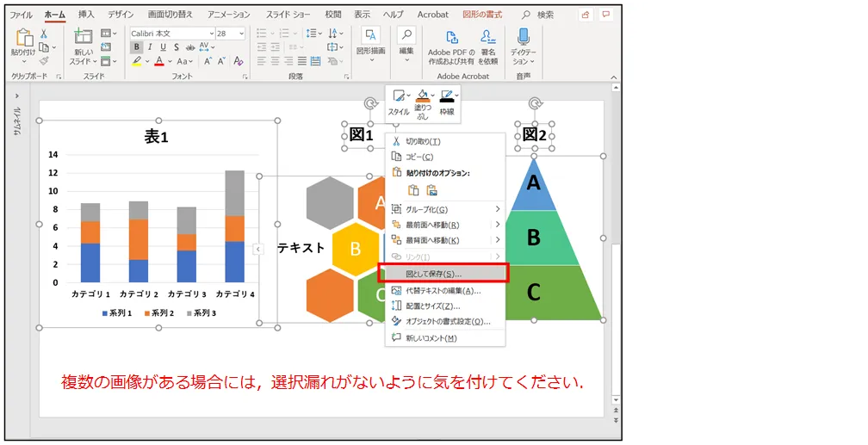The width and height of the screenshot is (868, 445).
Task: Toggle Underline formatting in the font group
Action: click(x=163, y=47)
